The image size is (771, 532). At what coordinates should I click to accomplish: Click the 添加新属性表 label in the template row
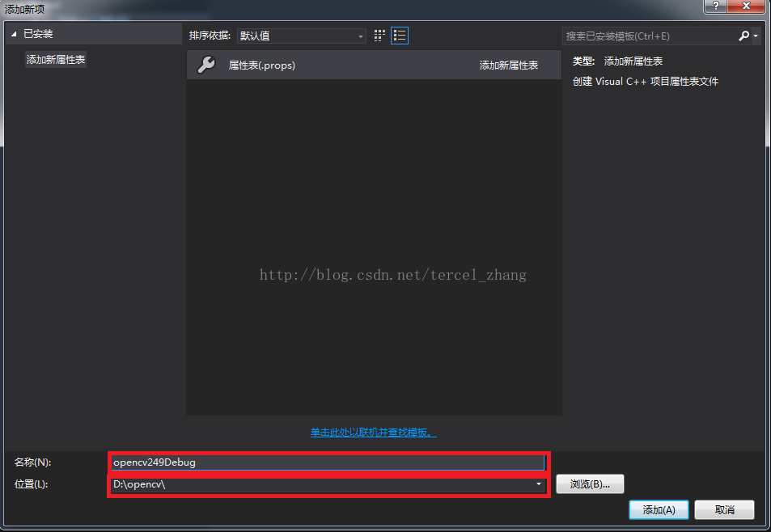click(x=508, y=65)
